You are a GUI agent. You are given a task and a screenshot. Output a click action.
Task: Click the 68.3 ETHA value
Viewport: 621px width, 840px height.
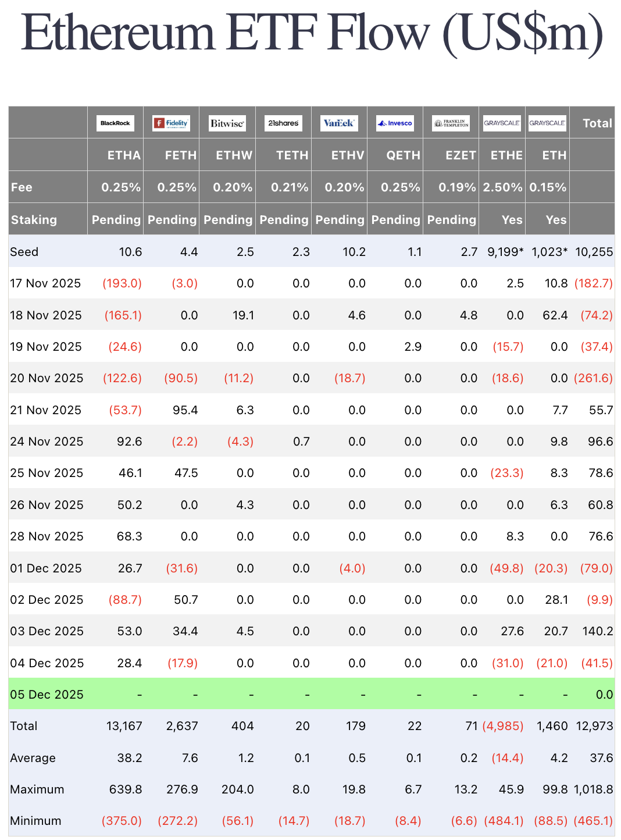pos(130,536)
